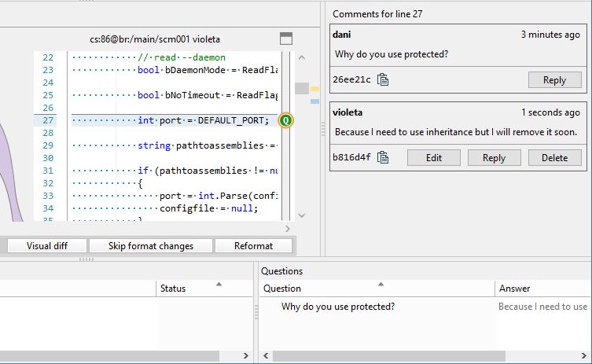Image resolution: width=592 pixels, height=364 pixels.
Task: Click the 'if (pathtoassemblies' code line
Action: pos(208,171)
